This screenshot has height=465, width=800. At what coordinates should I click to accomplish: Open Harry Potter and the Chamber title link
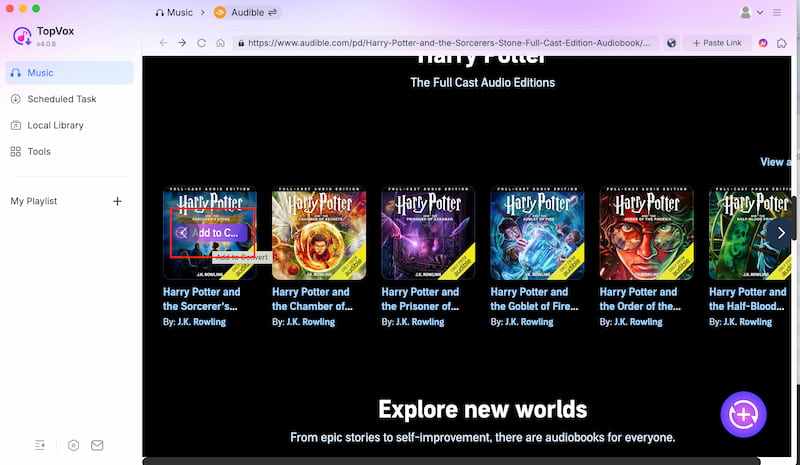click(312, 299)
